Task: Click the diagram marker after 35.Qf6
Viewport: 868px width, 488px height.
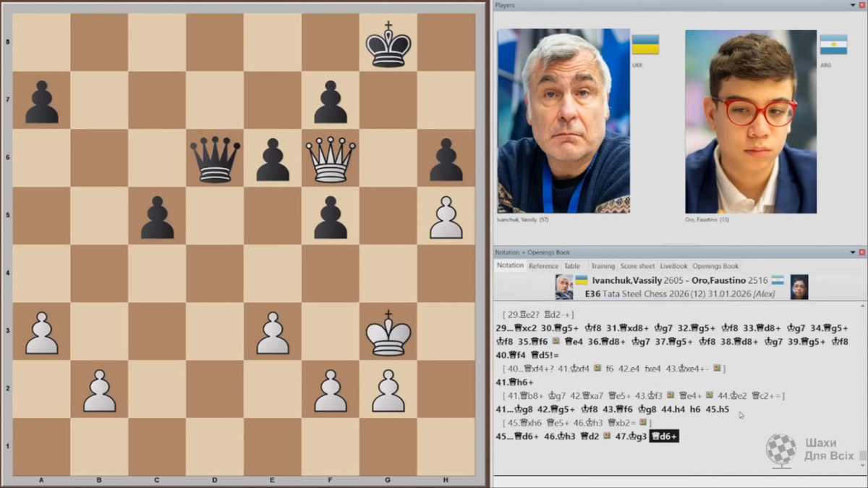Action: pyautogui.click(x=556, y=340)
